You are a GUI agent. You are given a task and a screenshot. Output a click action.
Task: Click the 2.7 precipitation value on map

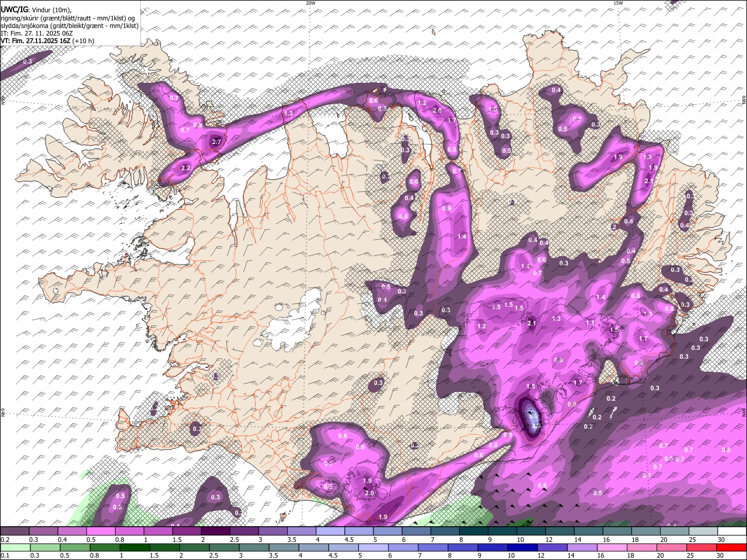pyautogui.click(x=217, y=142)
